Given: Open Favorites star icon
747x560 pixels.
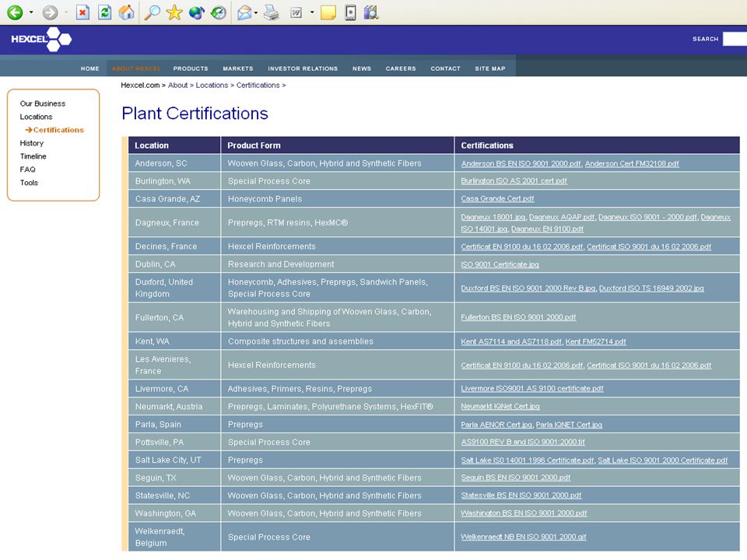Looking at the screenshot, I should coord(174,12).
